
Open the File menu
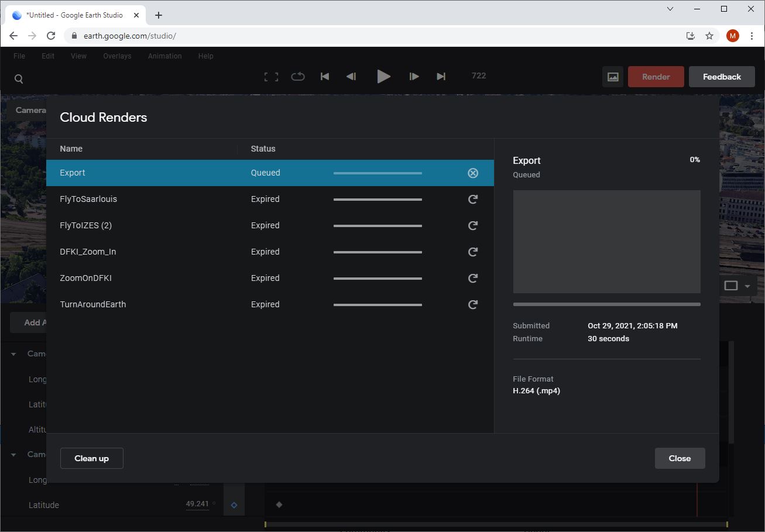click(x=19, y=56)
